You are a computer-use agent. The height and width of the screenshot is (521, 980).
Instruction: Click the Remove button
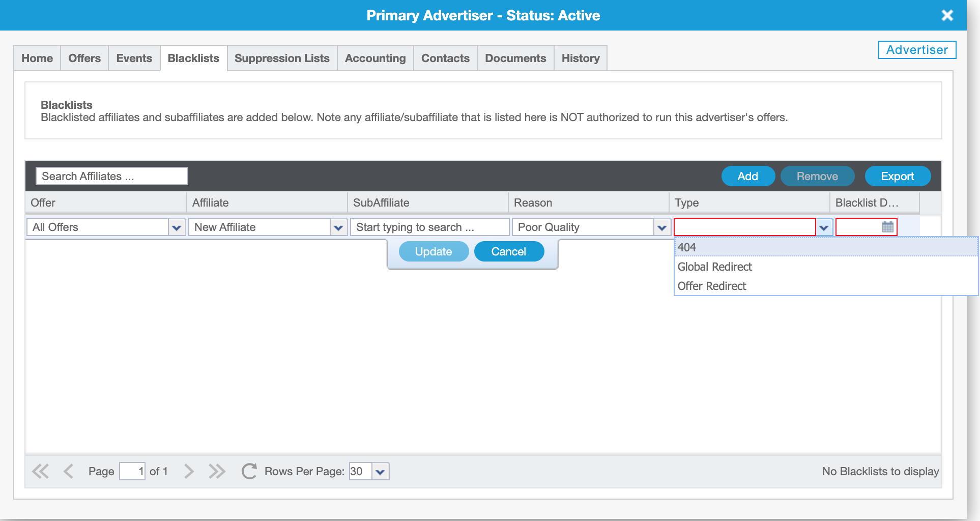(x=817, y=176)
